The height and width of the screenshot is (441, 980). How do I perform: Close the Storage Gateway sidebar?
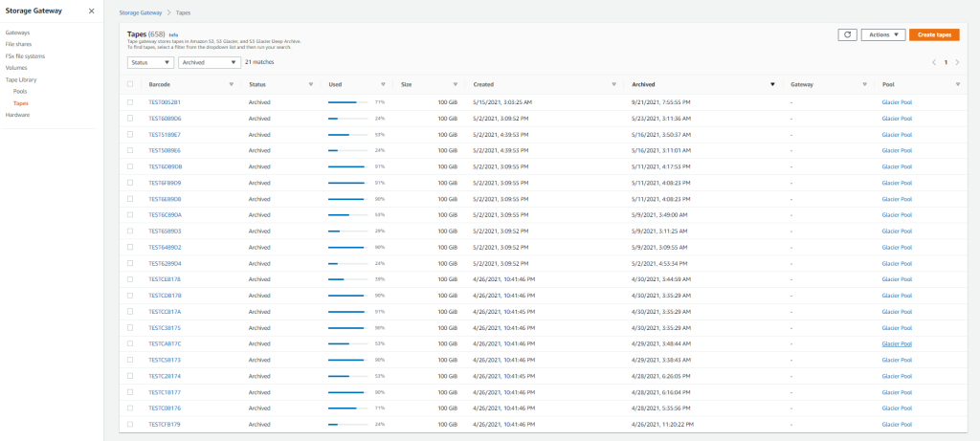(x=91, y=11)
